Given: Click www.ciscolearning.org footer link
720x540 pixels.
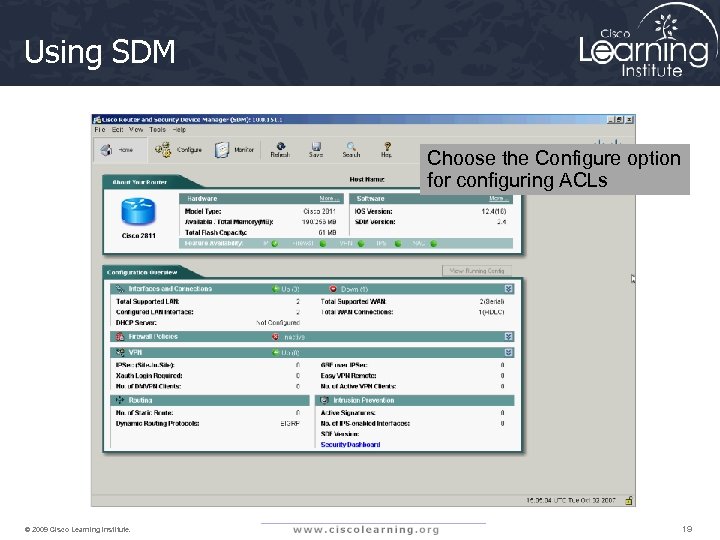Looking at the screenshot, I should [366, 530].
